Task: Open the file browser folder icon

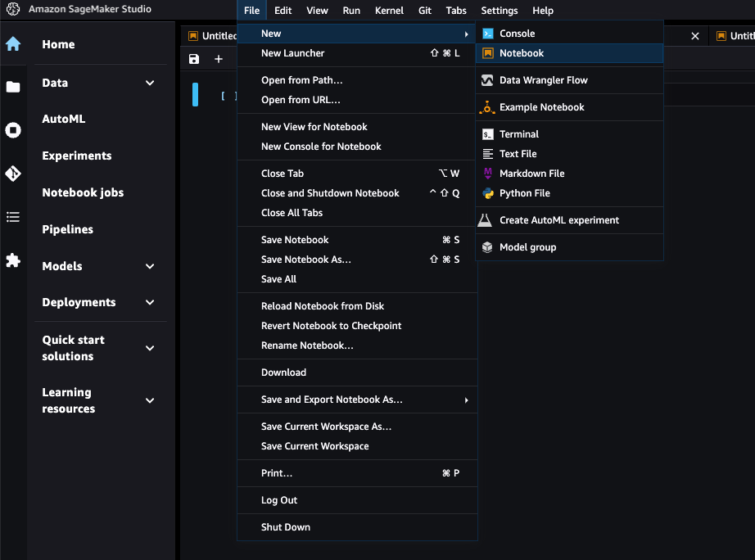Action: coord(13,87)
